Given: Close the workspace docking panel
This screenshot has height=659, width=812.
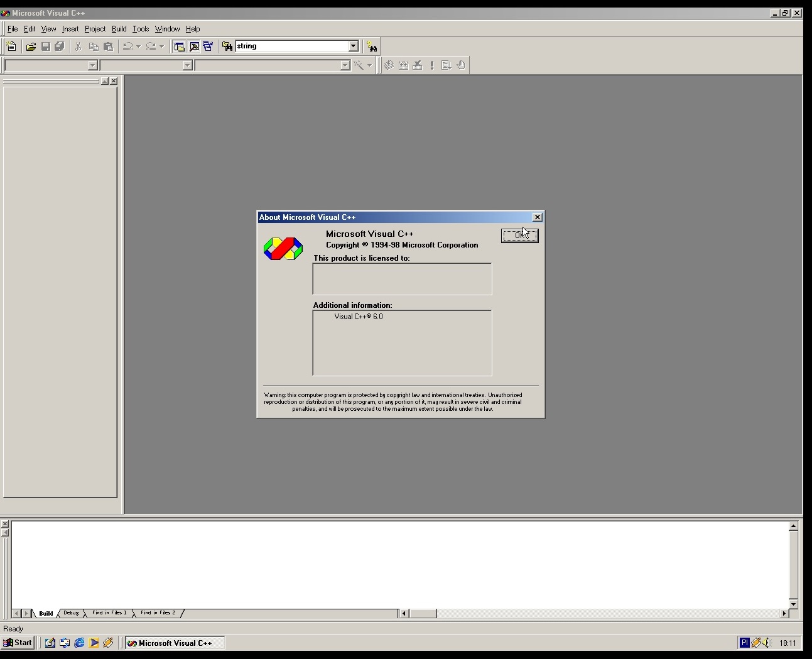Looking at the screenshot, I should (114, 81).
